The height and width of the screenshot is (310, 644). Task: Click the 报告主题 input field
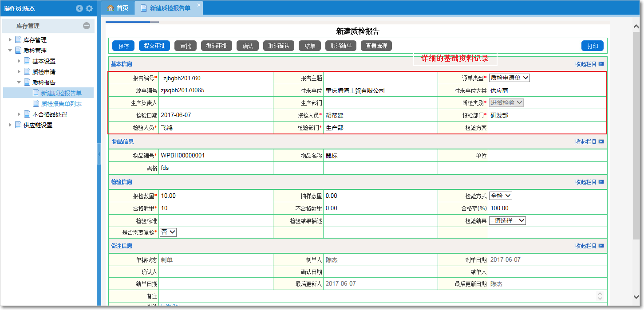pos(380,78)
